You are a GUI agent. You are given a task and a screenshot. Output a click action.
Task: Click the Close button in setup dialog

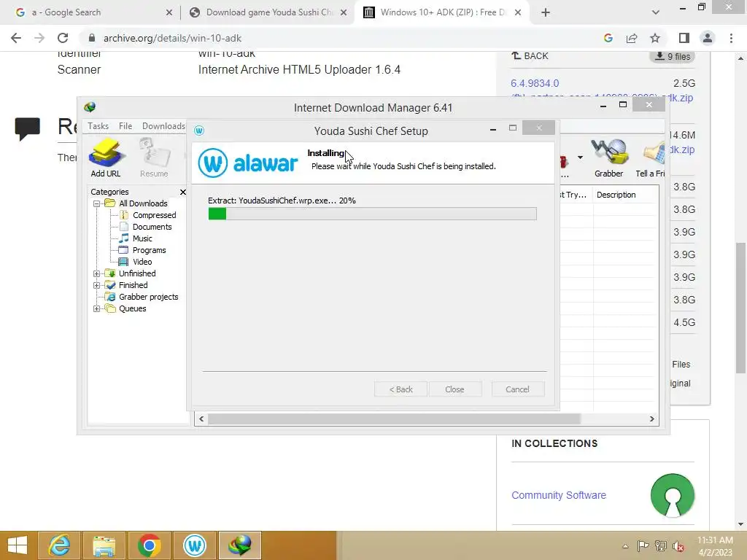coord(455,389)
